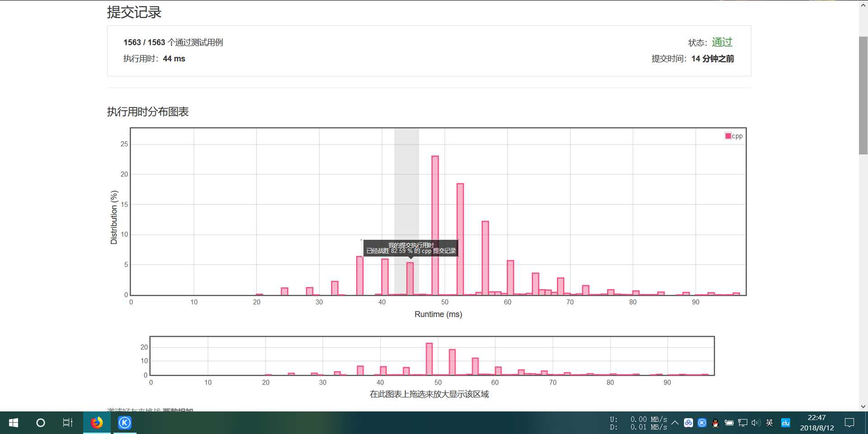Open the blue K app on the taskbar
Screen dimensions: 868x434
tap(125, 423)
